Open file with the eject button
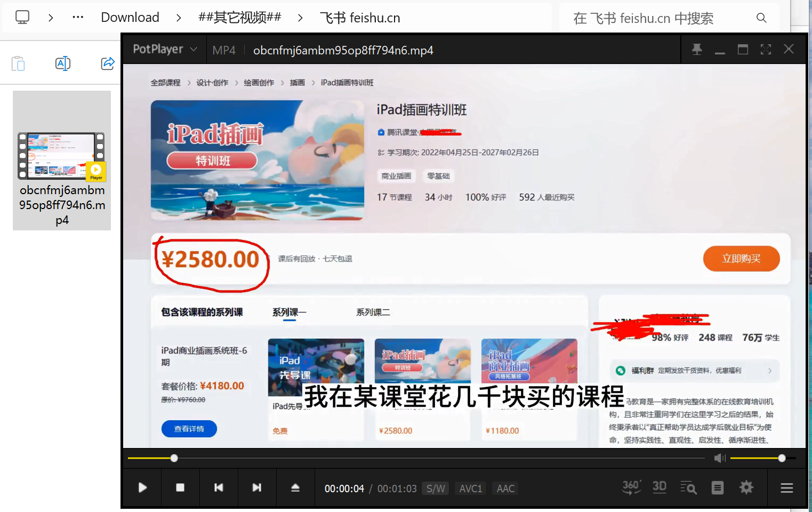 point(295,487)
